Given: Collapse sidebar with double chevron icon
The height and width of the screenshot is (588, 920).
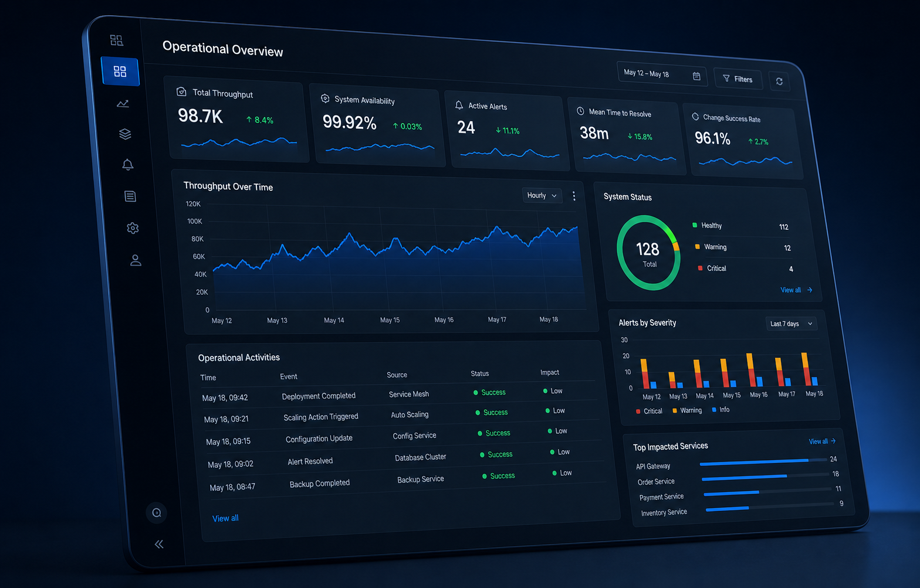Looking at the screenshot, I should [159, 544].
